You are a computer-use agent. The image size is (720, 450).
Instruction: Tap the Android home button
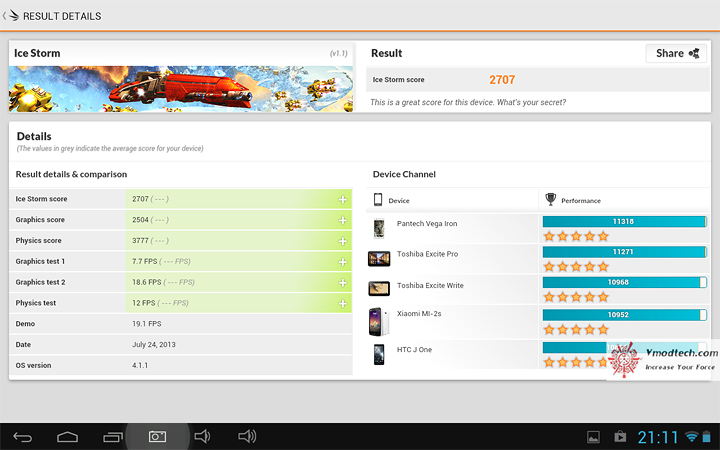(67, 437)
